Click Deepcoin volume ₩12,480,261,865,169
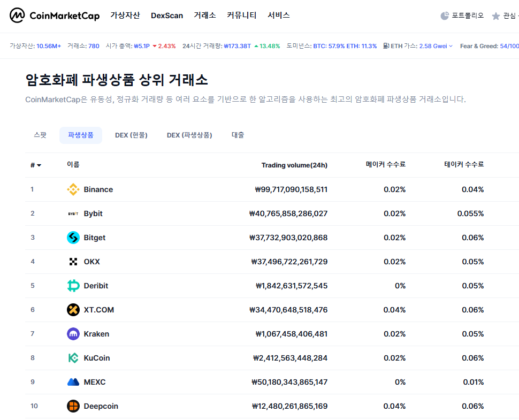 pyautogui.click(x=289, y=406)
